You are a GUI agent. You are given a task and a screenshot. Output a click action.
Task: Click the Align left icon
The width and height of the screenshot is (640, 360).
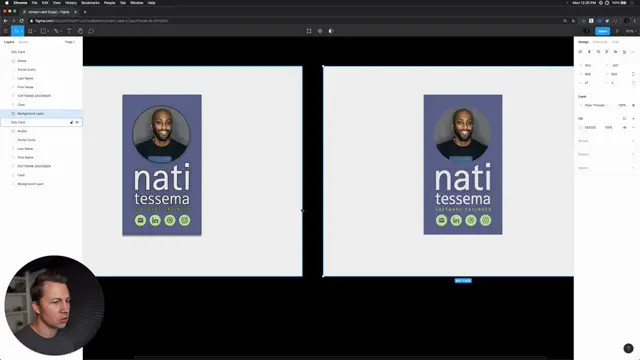pos(580,52)
